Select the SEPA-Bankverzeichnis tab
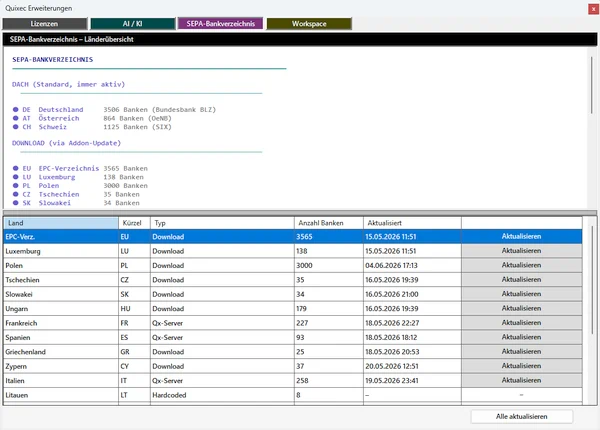The width and height of the screenshot is (600, 430). pyautogui.click(x=220, y=24)
